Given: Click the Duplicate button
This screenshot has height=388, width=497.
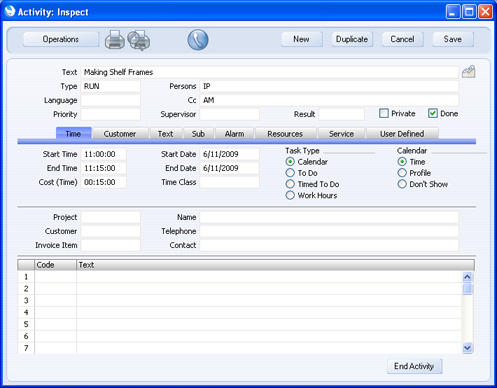Looking at the screenshot, I should 352,39.
